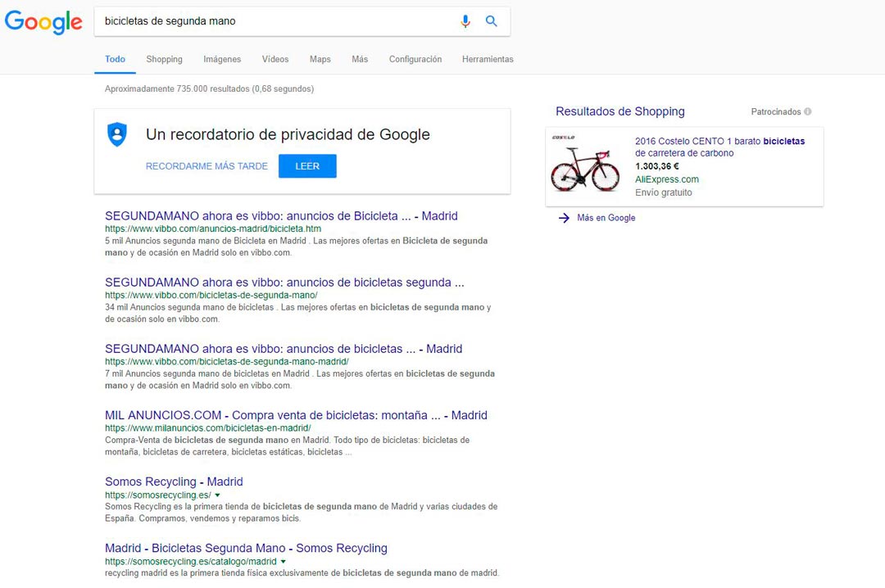Screen dimensions: 885x588
Task: Open result 'anuncios de bicicletas ... - Madrid'
Action: pos(284,349)
